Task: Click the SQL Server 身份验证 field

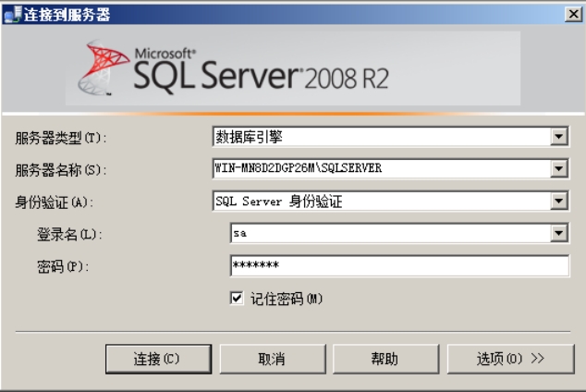Action: coord(379,201)
